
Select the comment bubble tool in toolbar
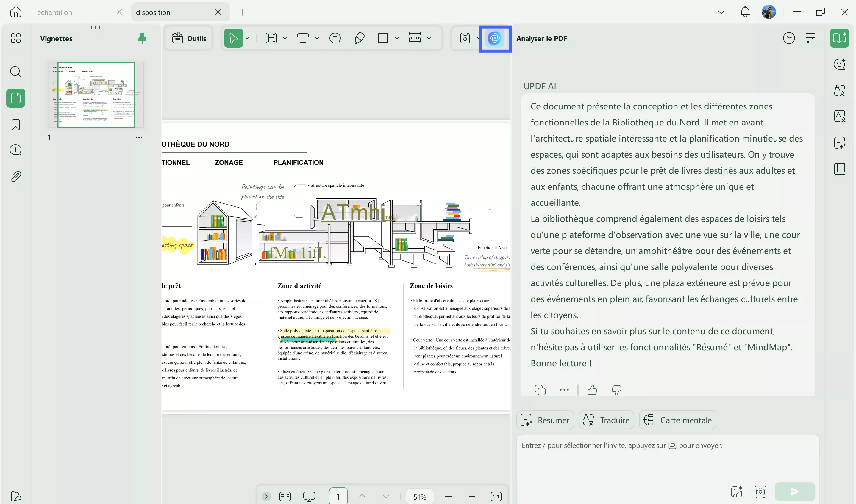(x=335, y=38)
